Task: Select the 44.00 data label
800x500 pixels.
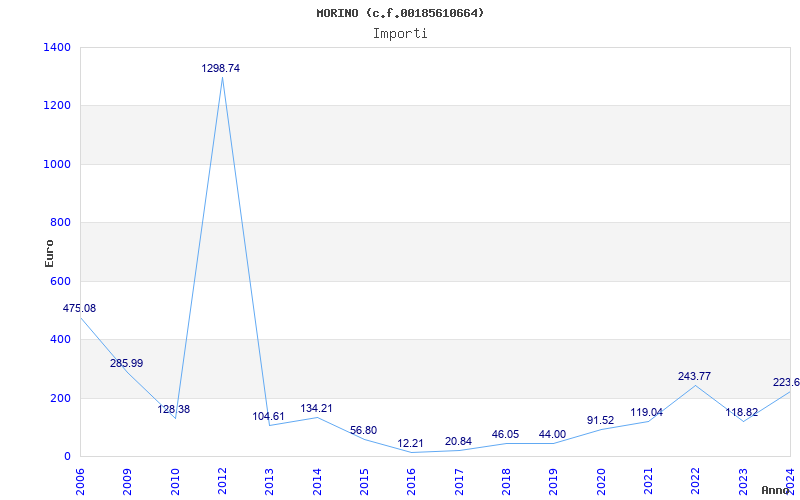Action: pos(552,434)
